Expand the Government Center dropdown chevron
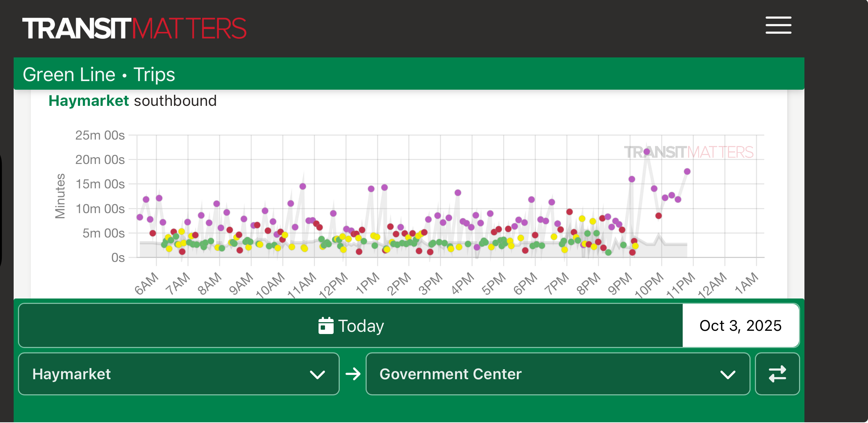This screenshot has width=868, height=423. point(728,375)
